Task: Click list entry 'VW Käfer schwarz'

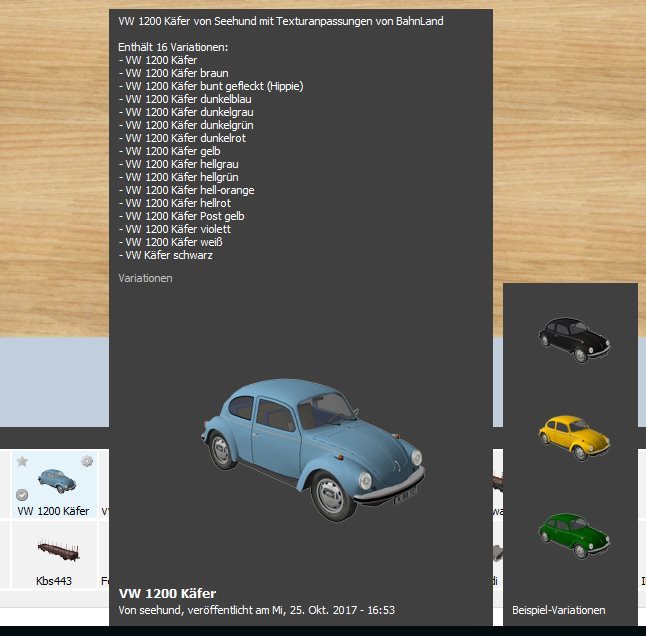Action: [166, 255]
